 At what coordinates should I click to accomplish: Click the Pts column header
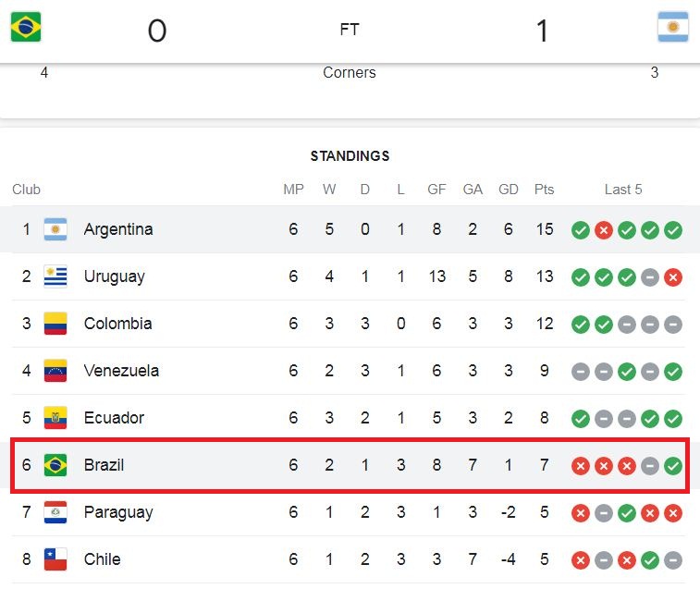[x=544, y=190]
